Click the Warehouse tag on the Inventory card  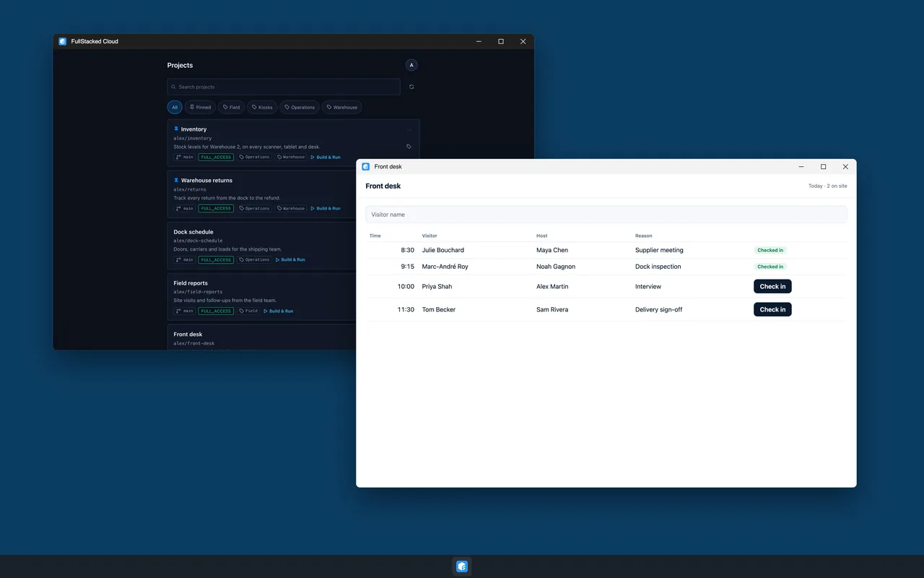tap(291, 157)
